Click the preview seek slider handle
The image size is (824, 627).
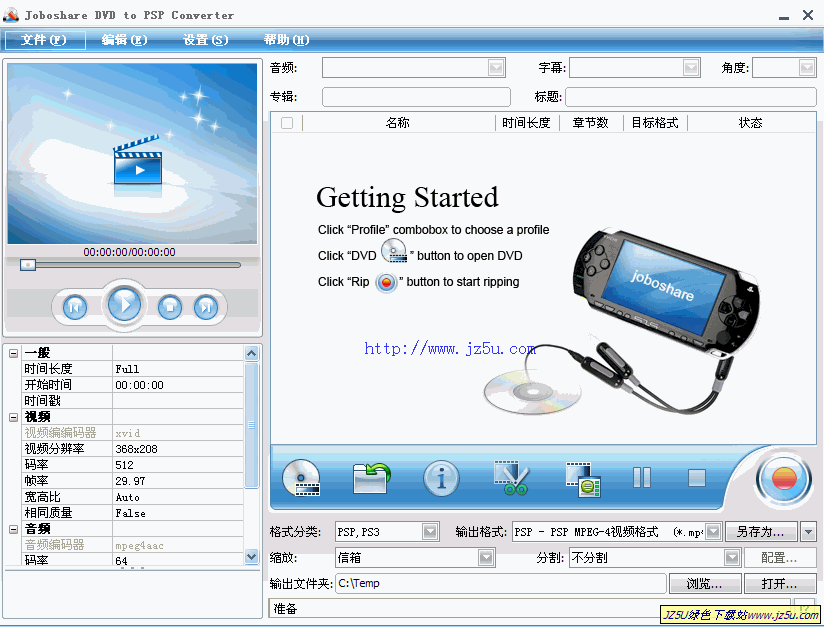[27, 265]
